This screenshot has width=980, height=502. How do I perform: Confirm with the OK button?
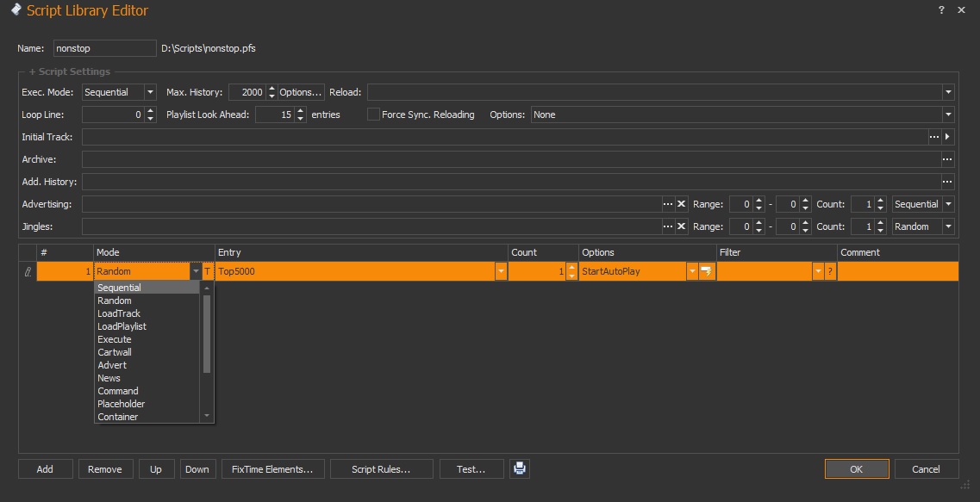pyautogui.click(x=856, y=469)
